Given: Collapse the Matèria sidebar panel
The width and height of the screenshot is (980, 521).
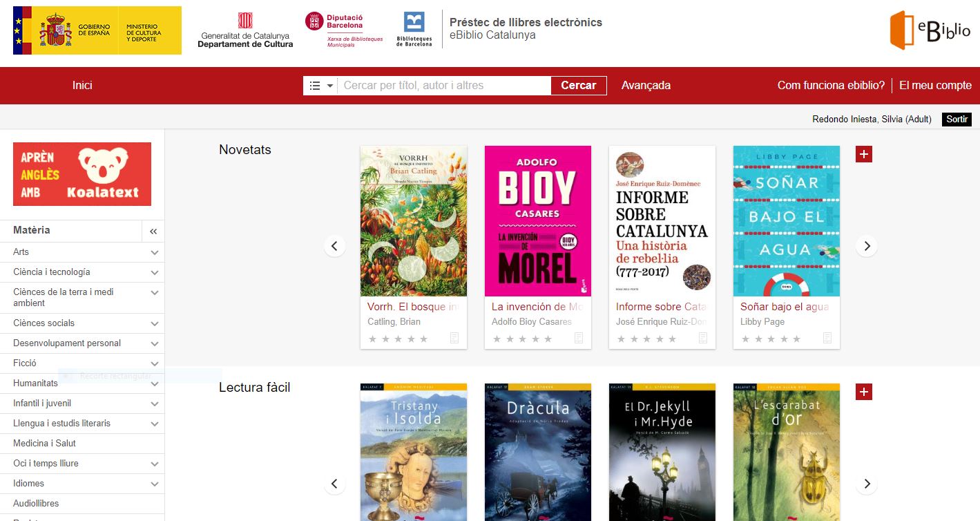Looking at the screenshot, I should click(x=153, y=231).
